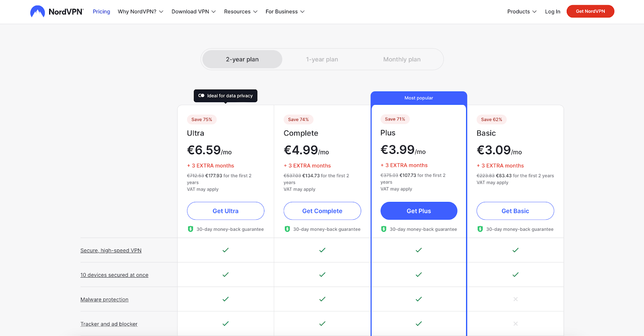Screen dimensions: 644x336
Task: Click Ultra checkmark for Malware protection
Action: (225, 299)
